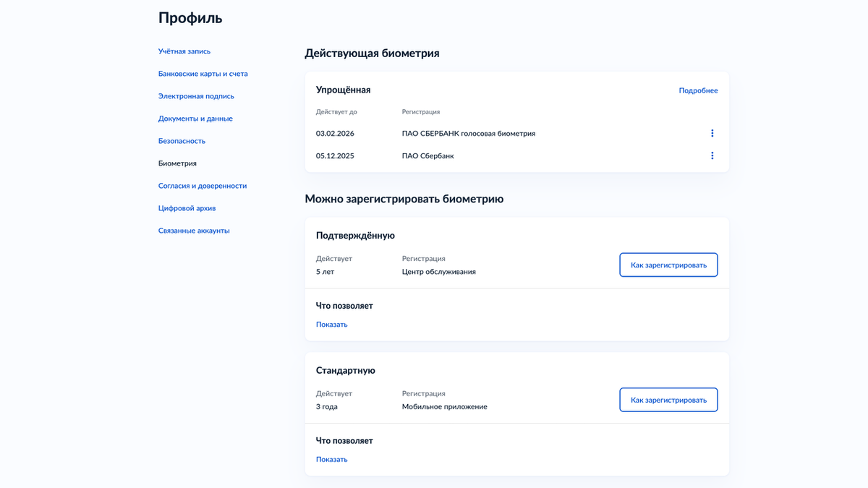Click the 5 лет validity value
Viewport: 868px width, 488px height.
(325, 272)
